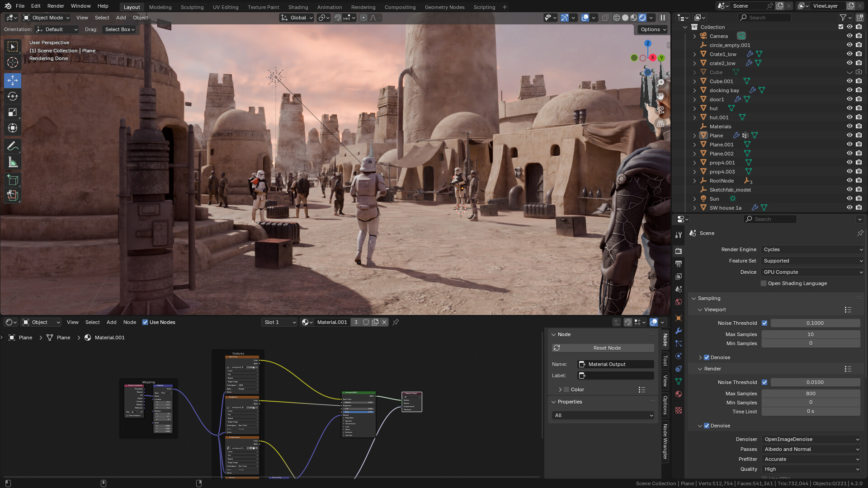This screenshot has height=488, width=868.
Task: Expand the Denoise section under Viewport sampling
Action: 701,357
